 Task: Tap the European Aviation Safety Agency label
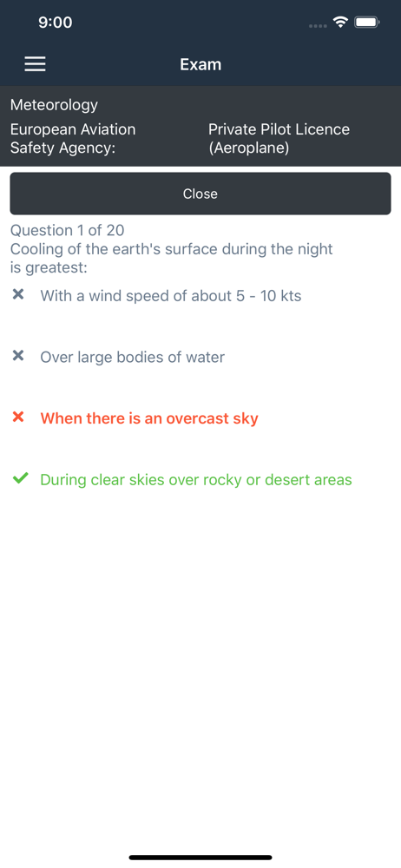tap(73, 139)
